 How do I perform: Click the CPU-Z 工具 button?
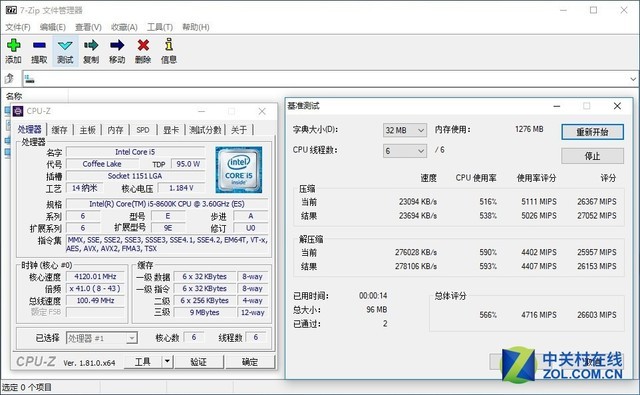(142, 362)
